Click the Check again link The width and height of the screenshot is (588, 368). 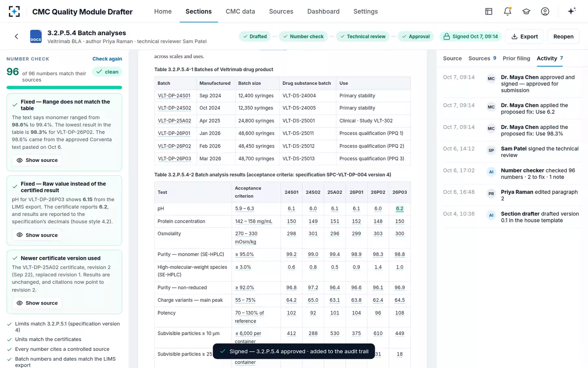107,59
